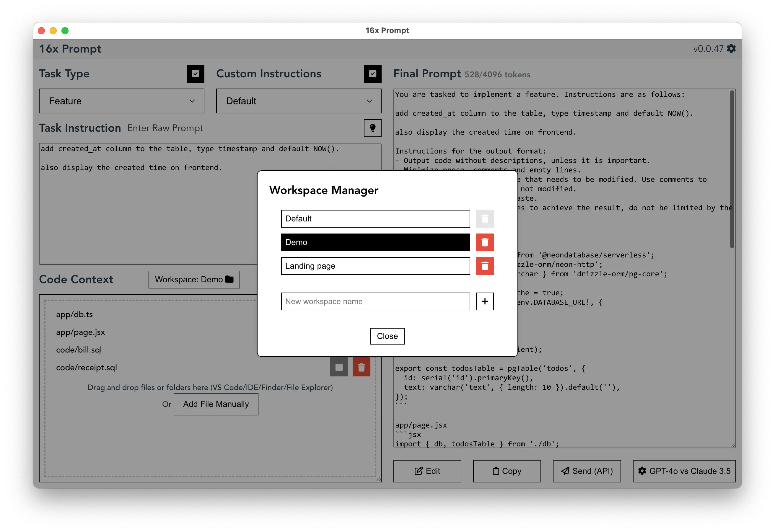Select code/receipt.sql file entry
The width and height of the screenshot is (775, 532).
pos(86,367)
